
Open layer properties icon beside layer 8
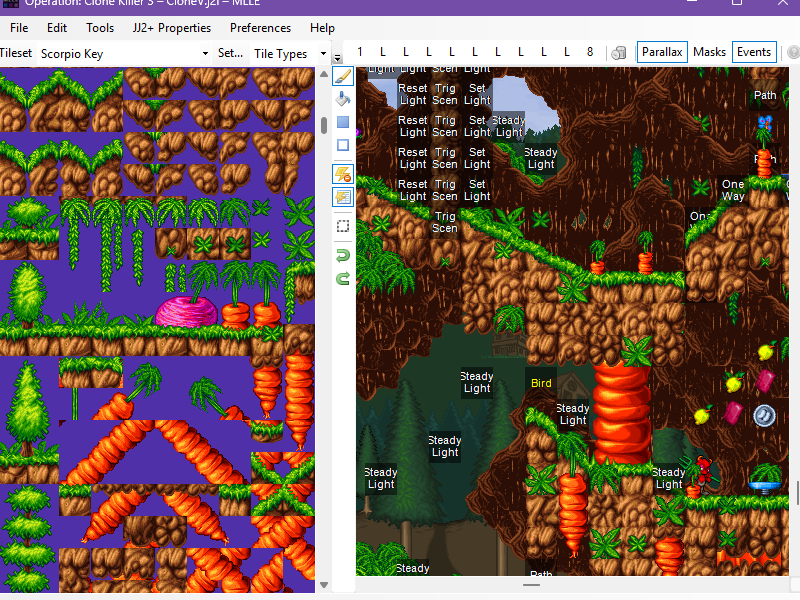tap(618, 53)
